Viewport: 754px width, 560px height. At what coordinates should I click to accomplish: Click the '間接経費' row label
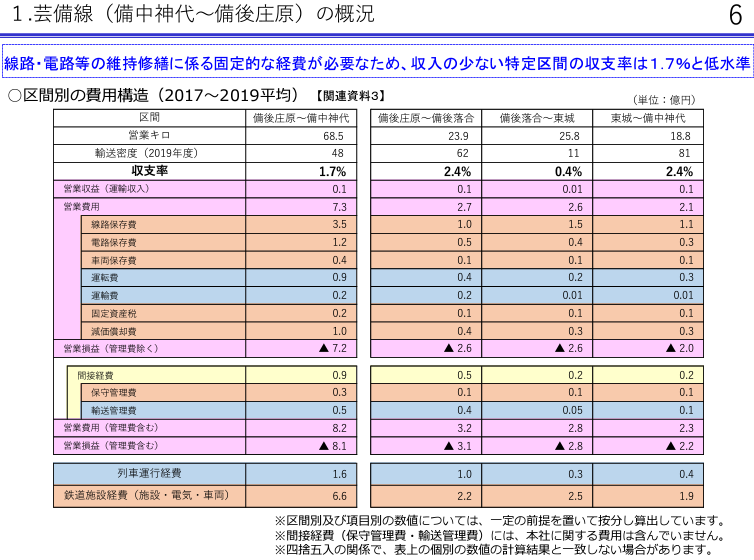[x=95, y=375]
